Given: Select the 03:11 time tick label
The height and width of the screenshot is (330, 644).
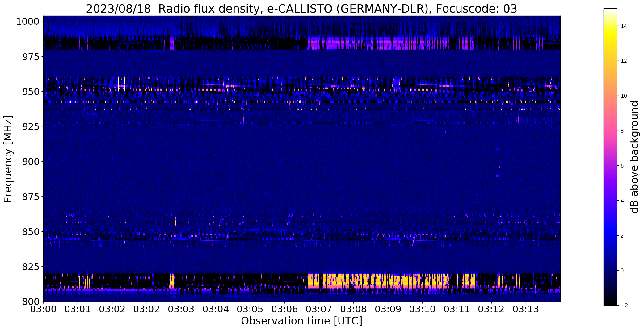Looking at the screenshot, I should coord(457,309).
